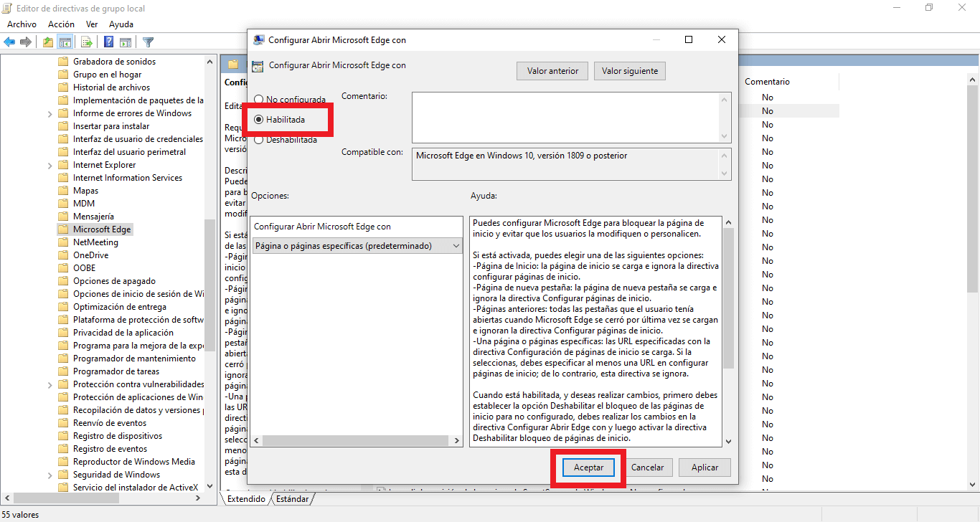Click the folder icon of Opciones de apagado
Image resolution: width=980 pixels, height=522 pixels.
click(x=63, y=281)
